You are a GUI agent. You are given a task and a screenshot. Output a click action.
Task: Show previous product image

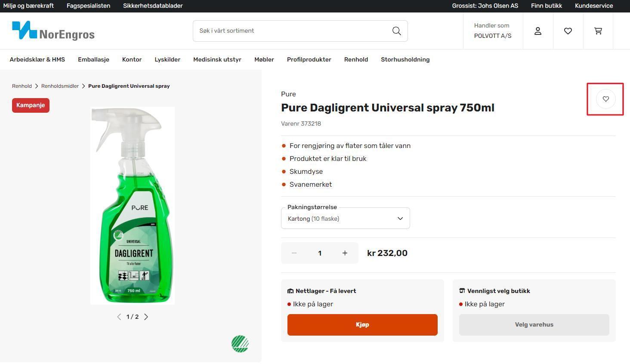(119, 317)
